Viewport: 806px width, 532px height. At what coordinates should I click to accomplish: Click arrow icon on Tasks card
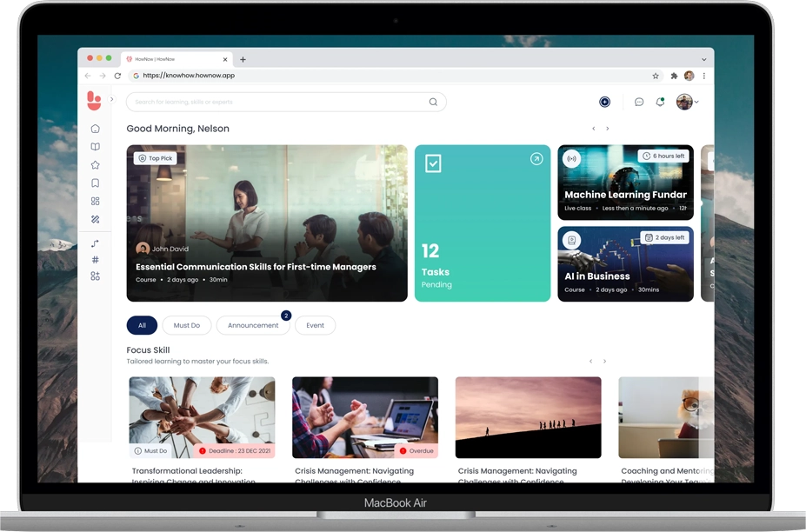click(x=536, y=159)
